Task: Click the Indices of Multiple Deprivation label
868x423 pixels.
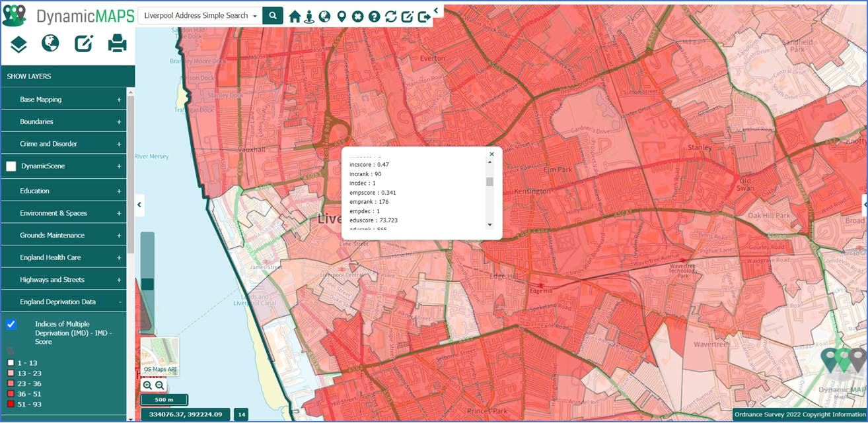Action: (x=73, y=333)
